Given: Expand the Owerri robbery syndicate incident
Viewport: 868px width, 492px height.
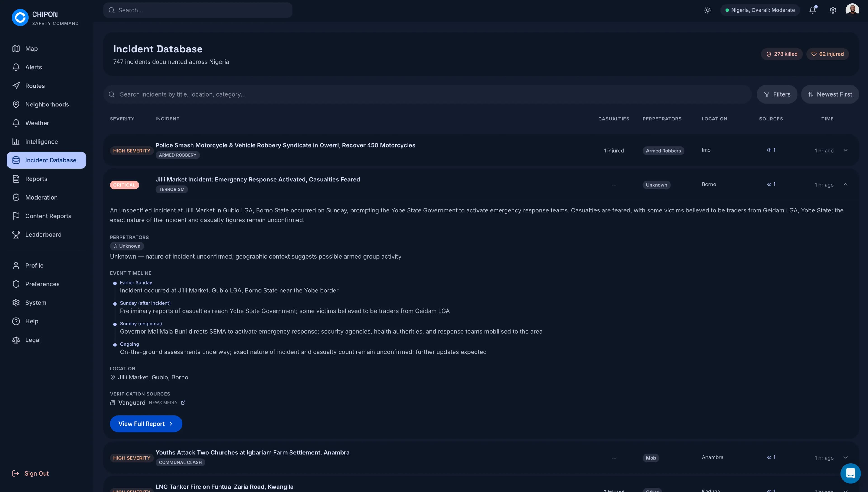Looking at the screenshot, I should pos(845,150).
